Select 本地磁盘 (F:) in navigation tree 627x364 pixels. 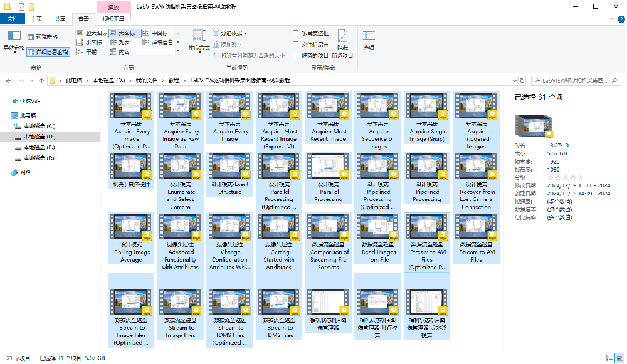click(39, 159)
